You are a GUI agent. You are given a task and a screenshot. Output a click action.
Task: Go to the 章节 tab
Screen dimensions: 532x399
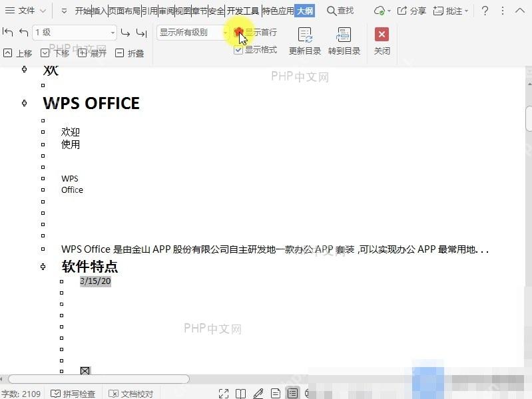click(x=200, y=11)
